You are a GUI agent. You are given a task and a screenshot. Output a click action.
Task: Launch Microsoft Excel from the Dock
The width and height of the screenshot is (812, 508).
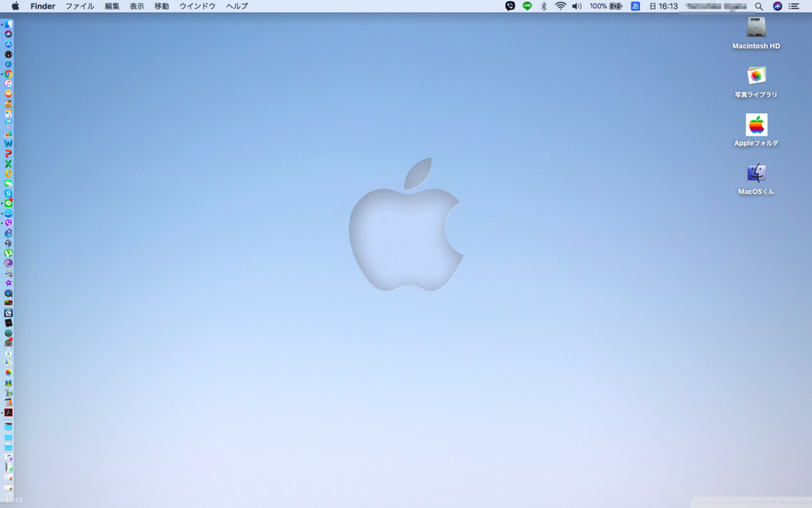coord(8,164)
